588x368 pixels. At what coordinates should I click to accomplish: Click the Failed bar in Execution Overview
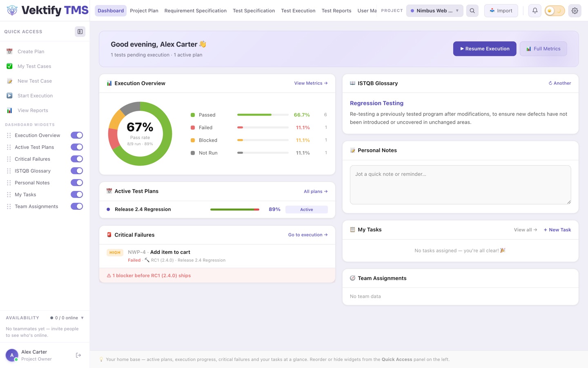263,128
